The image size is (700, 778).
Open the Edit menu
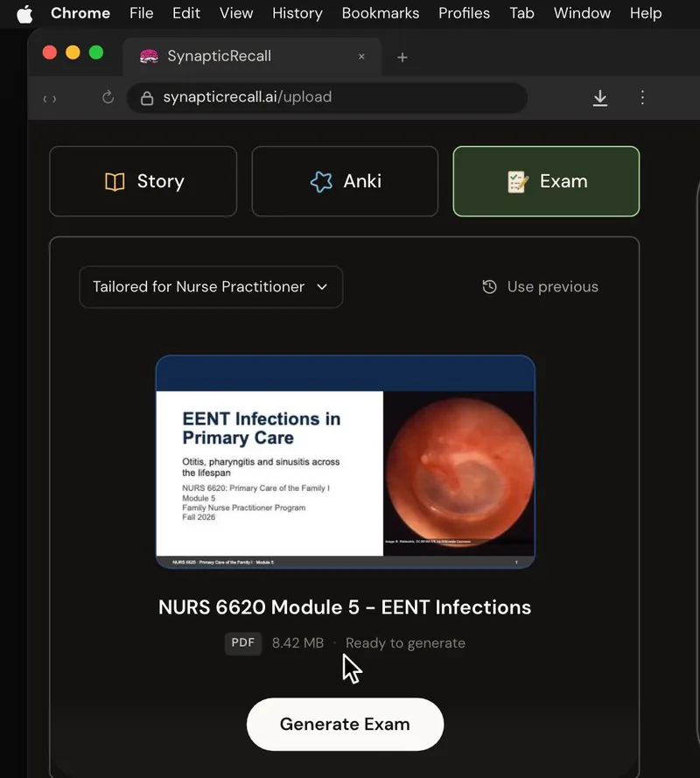(x=186, y=13)
